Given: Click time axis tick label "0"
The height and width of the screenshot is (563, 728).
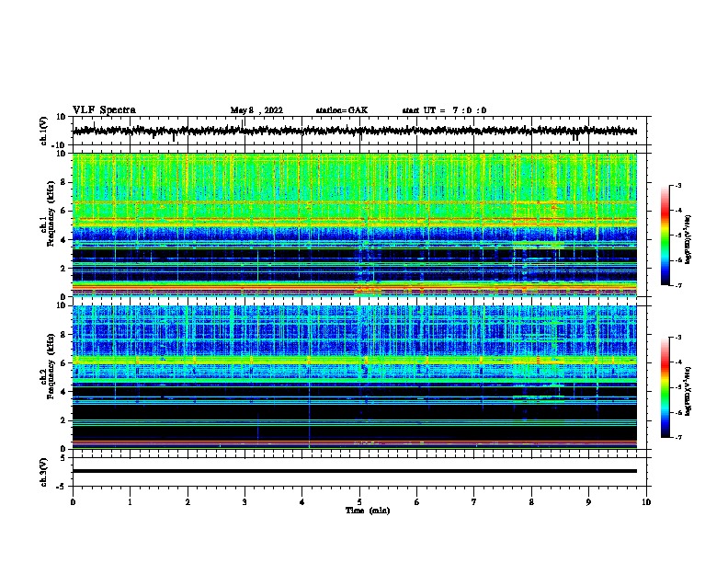Looking at the screenshot, I should coord(73,502).
